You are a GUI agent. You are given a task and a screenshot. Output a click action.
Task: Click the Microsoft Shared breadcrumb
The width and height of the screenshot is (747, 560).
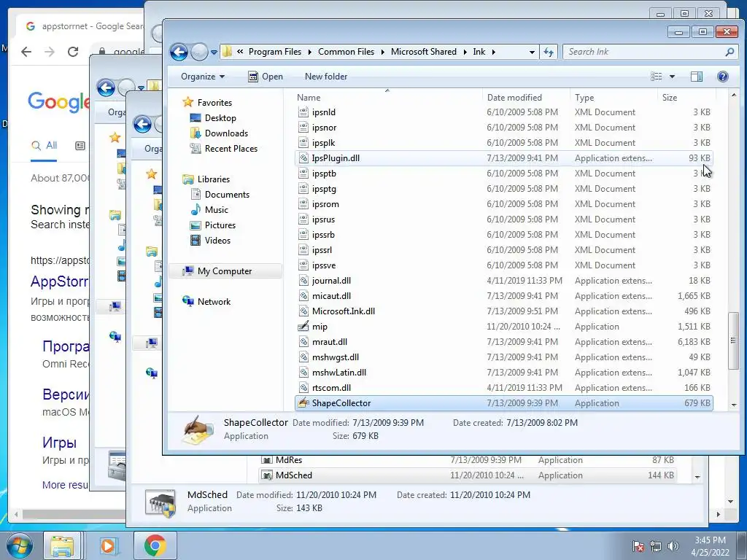tap(424, 52)
